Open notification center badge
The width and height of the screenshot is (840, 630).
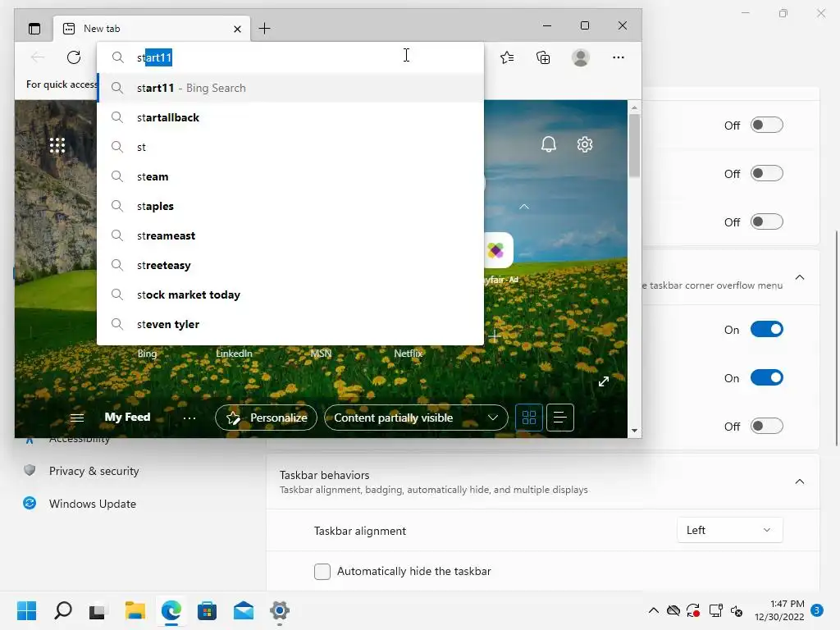coord(817,610)
